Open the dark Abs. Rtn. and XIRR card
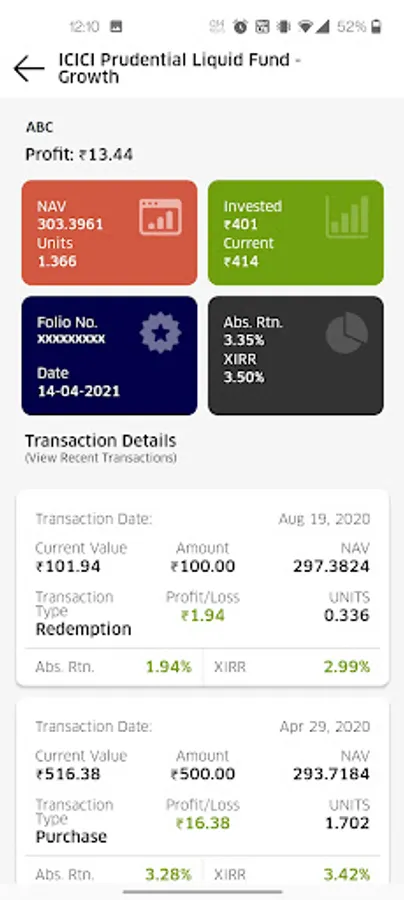The image size is (404, 900). coord(296,355)
